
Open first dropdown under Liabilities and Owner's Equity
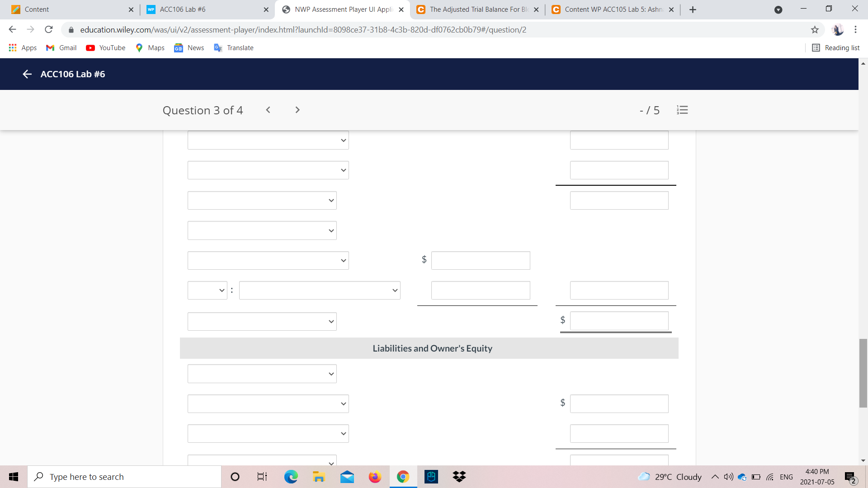coord(262,374)
